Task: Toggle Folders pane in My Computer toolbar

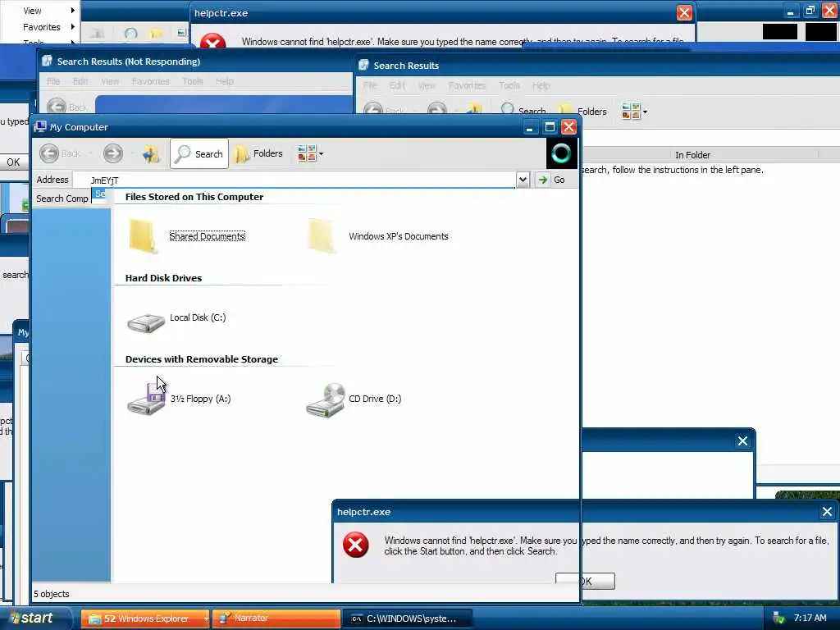Action: pyautogui.click(x=259, y=153)
